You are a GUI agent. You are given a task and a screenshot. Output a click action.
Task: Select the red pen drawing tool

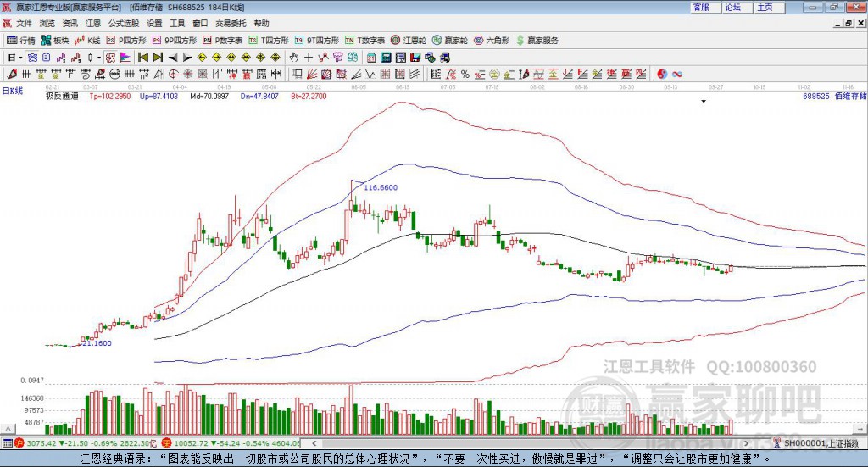tap(12, 74)
